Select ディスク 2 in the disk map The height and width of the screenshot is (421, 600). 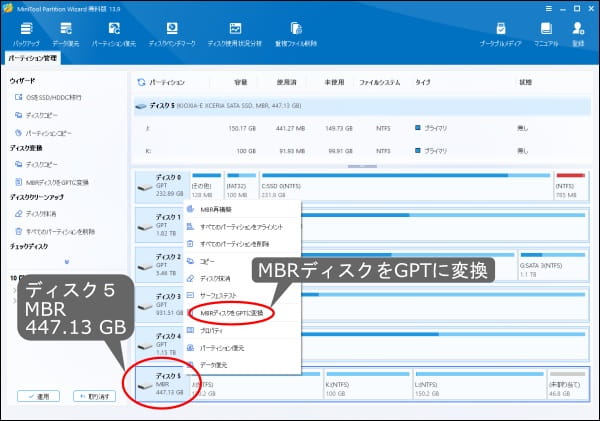pyautogui.click(x=160, y=265)
